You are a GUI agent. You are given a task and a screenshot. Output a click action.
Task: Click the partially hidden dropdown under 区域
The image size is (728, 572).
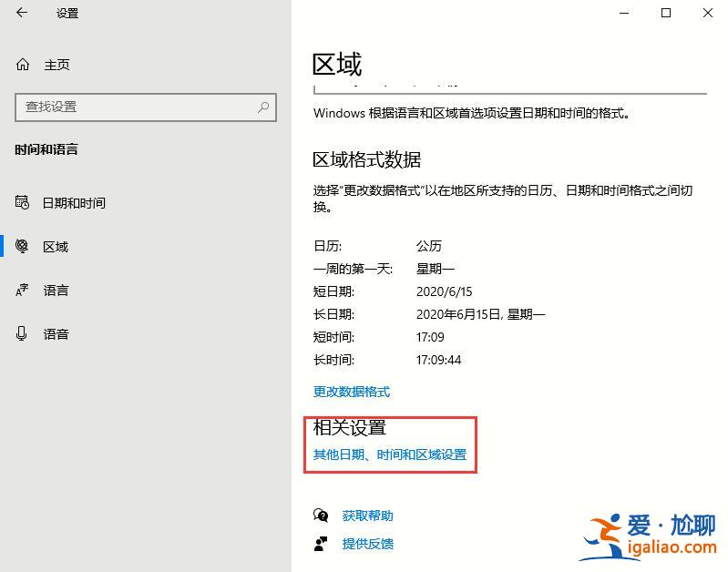(x=510, y=90)
